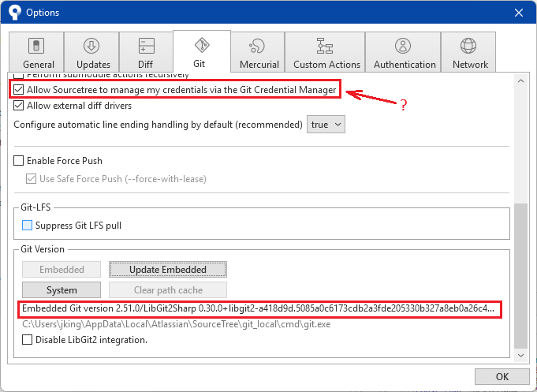The image size is (537, 392).
Task: Click scrollbar up arrow
Action: point(521,81)
